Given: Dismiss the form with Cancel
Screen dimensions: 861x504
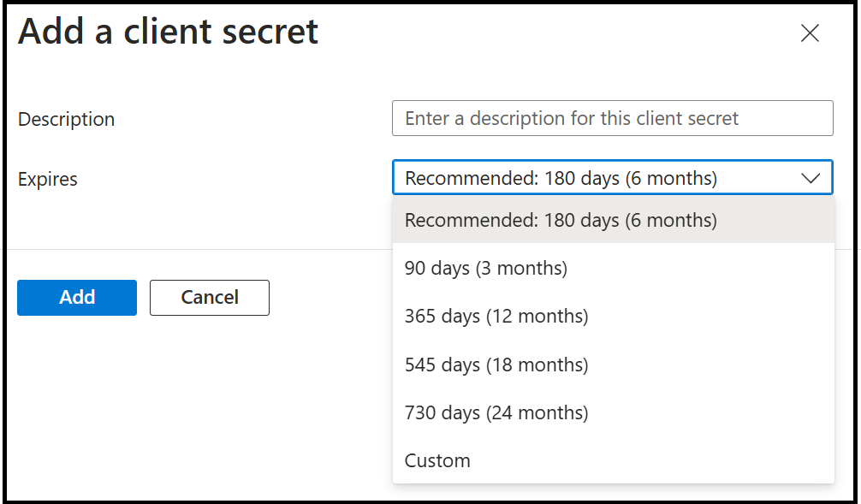Looking at the screenshot, I should (209, 297).
